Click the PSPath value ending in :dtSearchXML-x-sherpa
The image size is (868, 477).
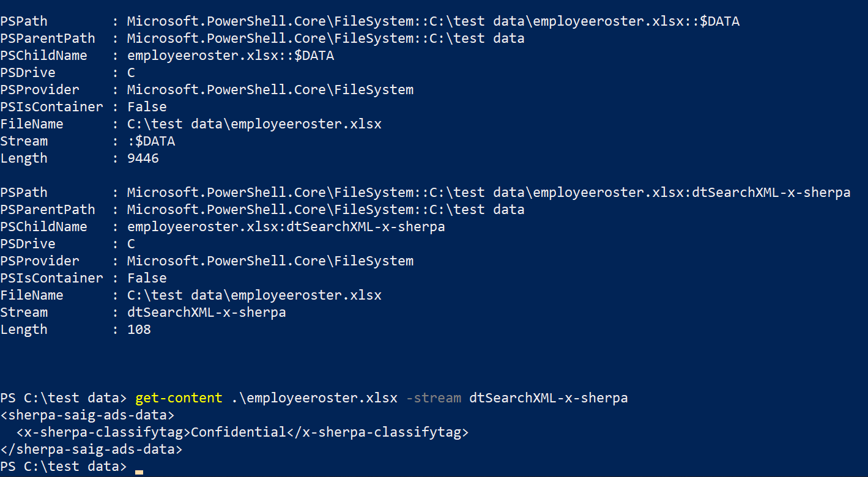coord(488,193)
